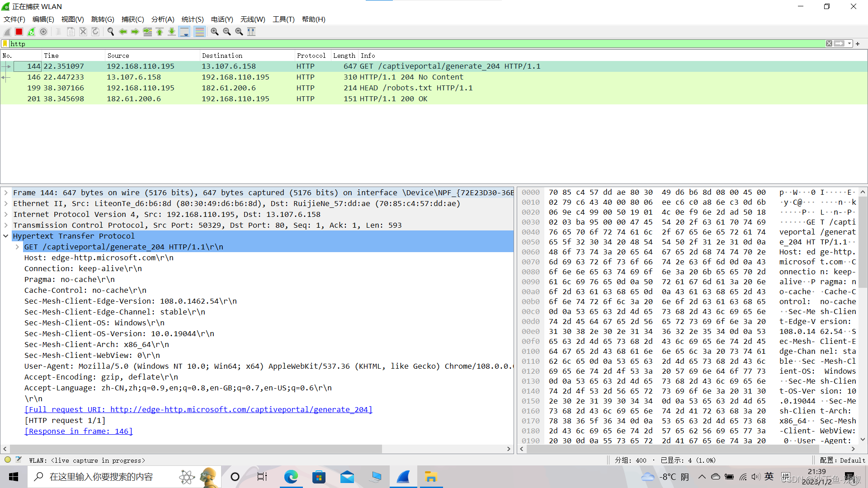The width and height of the screenshot is (868, 488).
Task: Select packet 201 HTTP/1.1 200 OK
Action: (x=434, y=99)
